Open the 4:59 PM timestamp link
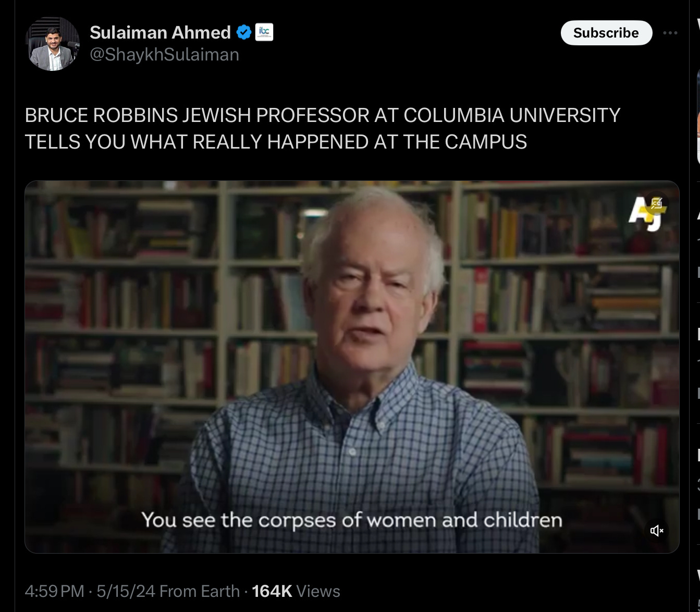 (x=54, y=591)
